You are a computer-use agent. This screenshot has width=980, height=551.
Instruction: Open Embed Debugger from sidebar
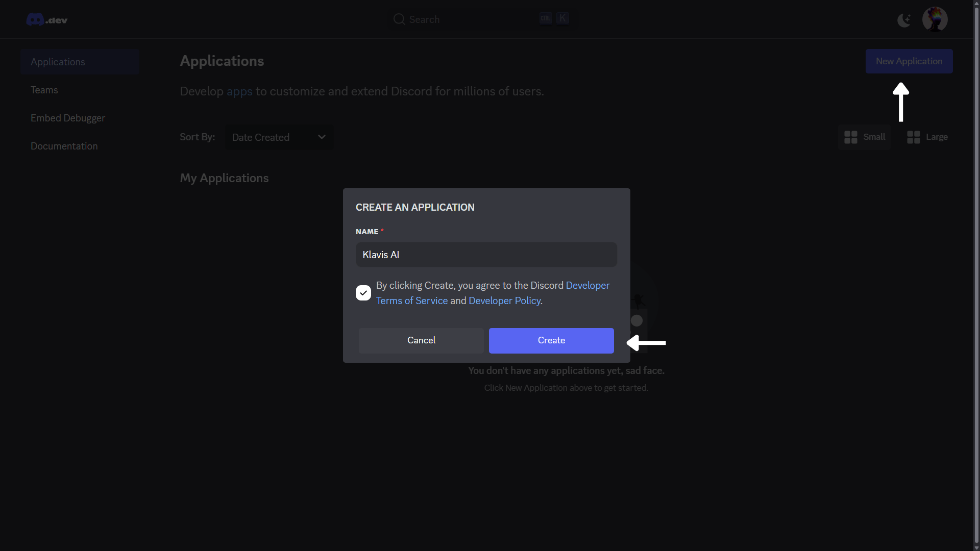[68, 118]
